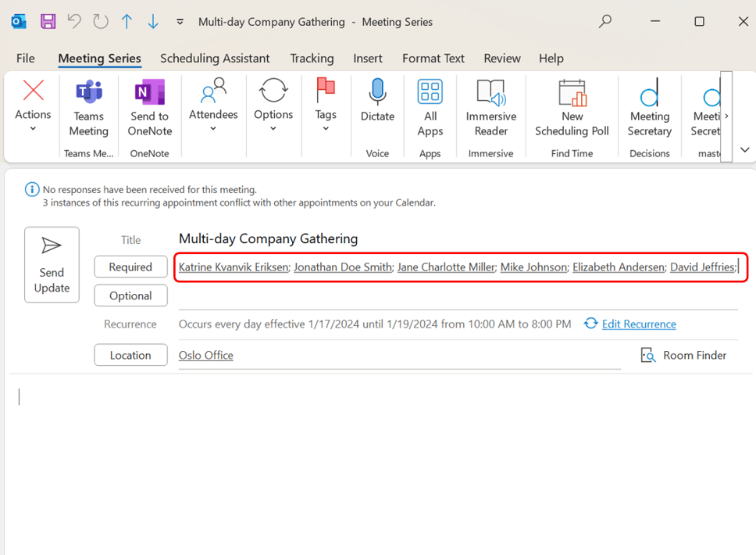Collapse the ribbon with the chevron

coord(744,149)
